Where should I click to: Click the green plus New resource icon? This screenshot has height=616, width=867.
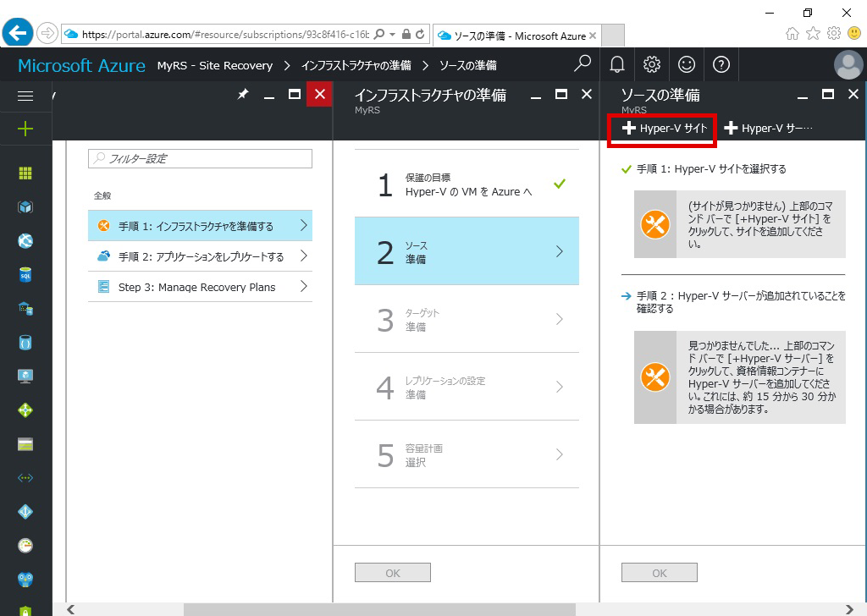click(25, 129)
